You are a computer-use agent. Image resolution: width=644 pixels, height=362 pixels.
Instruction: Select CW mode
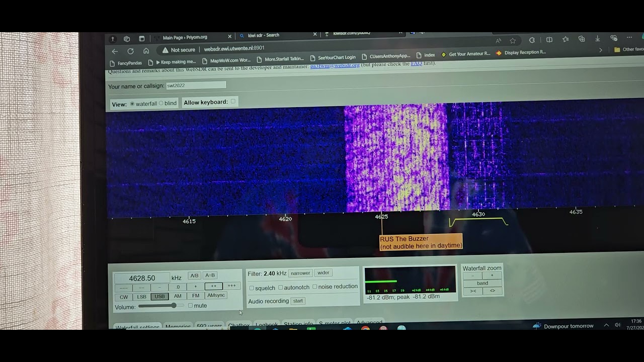click(x=124, y=297)
